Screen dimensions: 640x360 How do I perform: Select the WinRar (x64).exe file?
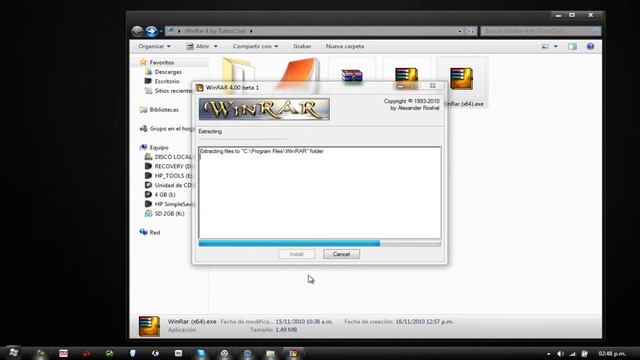[462, 83]
